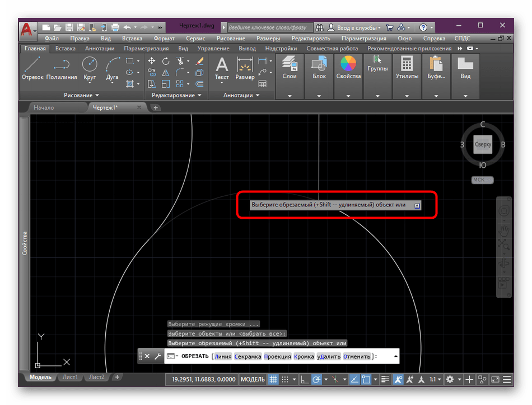532x405 pixels.
Task: Select the Отрезок (Line) tool
Action: click(32, 67)
